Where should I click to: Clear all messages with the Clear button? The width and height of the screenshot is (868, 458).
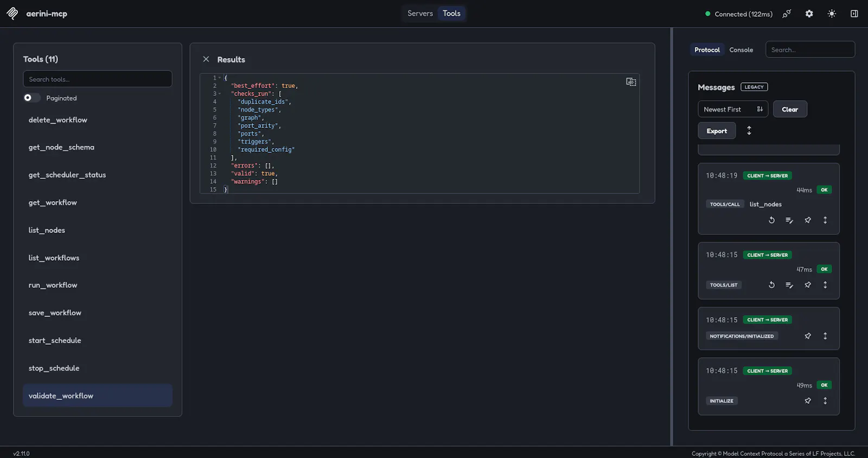(x=790, y=109)
